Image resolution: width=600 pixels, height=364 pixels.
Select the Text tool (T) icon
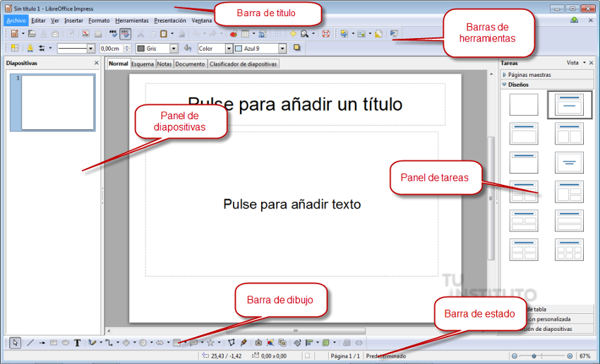[x=77, y=343]
